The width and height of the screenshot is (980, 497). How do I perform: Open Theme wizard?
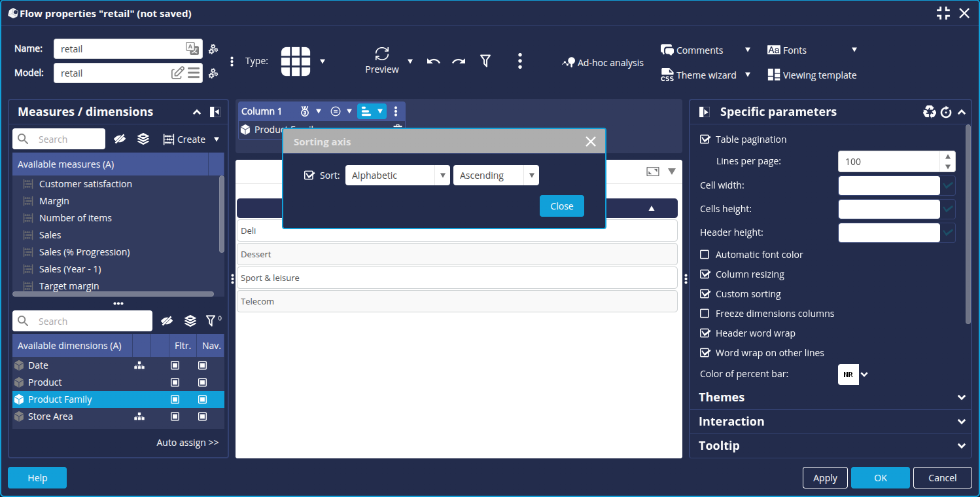coord(699,75)
